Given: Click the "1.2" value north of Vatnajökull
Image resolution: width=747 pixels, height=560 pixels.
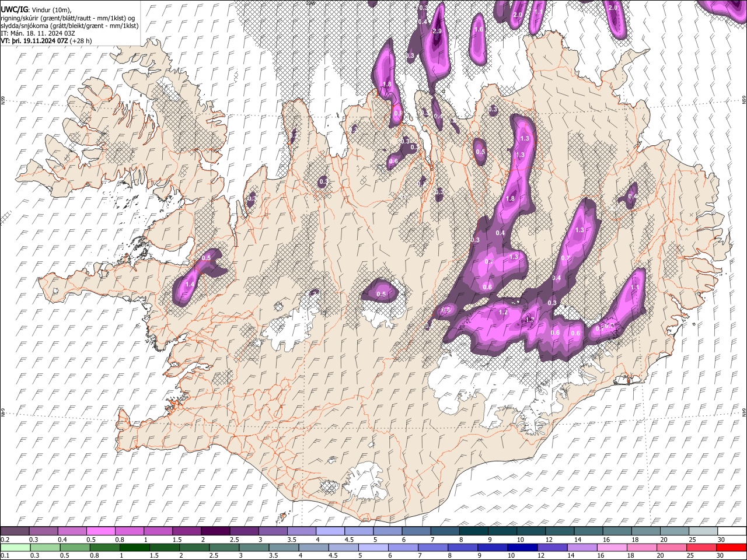Looking at the screenshot, I should 504,312.
